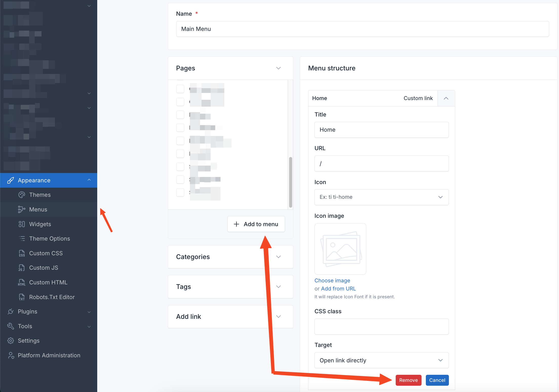Click the Add from URL link

click(338, 289)
